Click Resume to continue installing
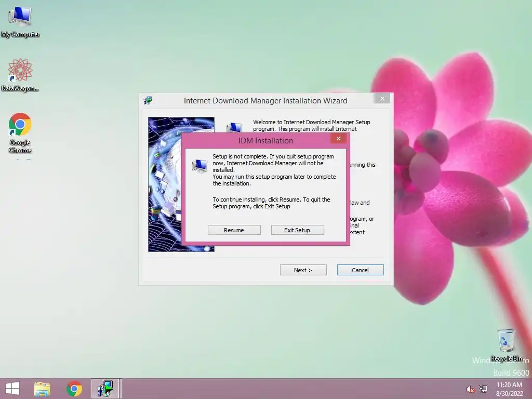The width and height of the screenshot is (532, 399). [234, 230]
